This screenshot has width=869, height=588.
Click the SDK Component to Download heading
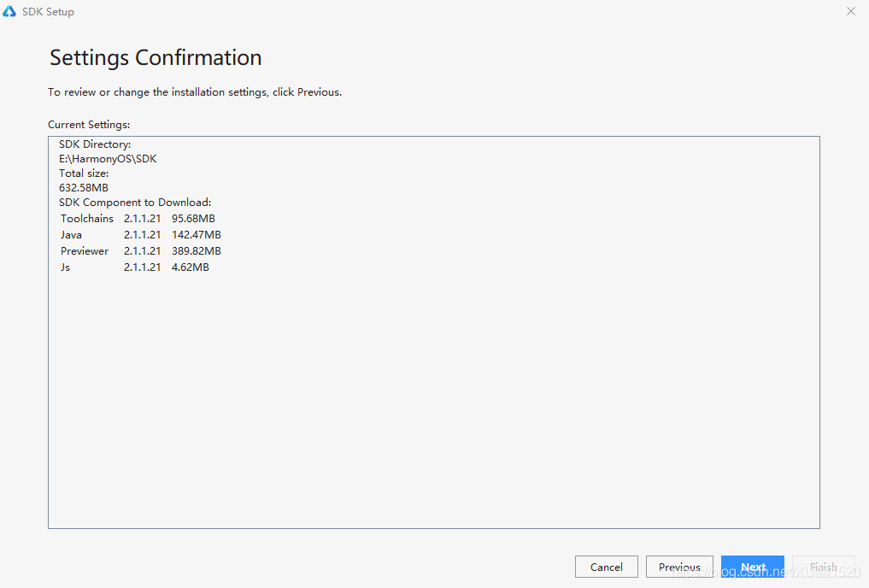135,203
